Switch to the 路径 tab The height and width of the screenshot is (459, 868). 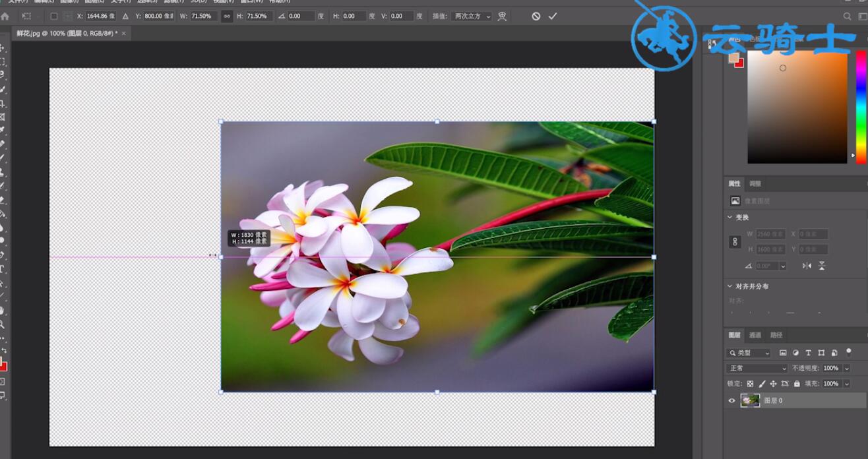pyautogui.click(x=776, y=335)
